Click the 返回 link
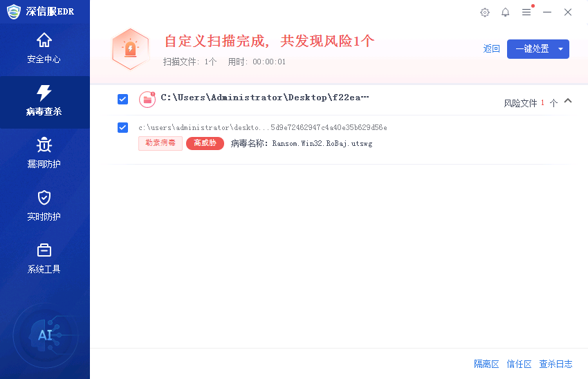The image size is (588, 379). [491, 48]
